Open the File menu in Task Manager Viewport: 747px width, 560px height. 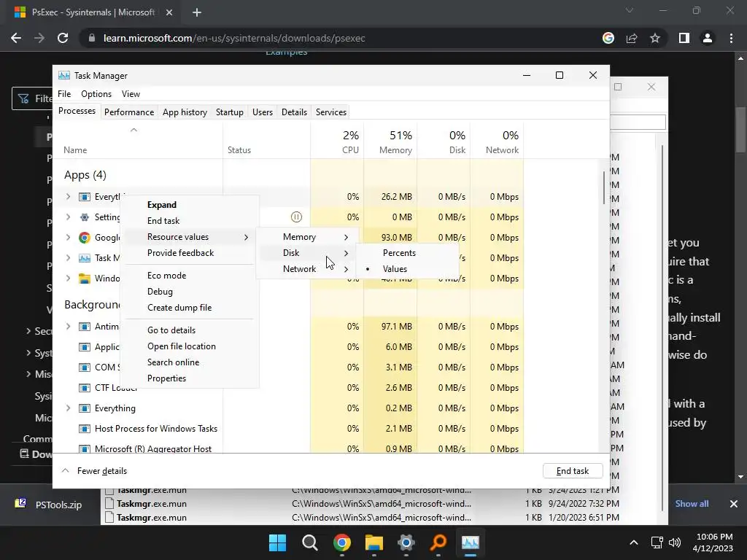(x=64, y=94)
